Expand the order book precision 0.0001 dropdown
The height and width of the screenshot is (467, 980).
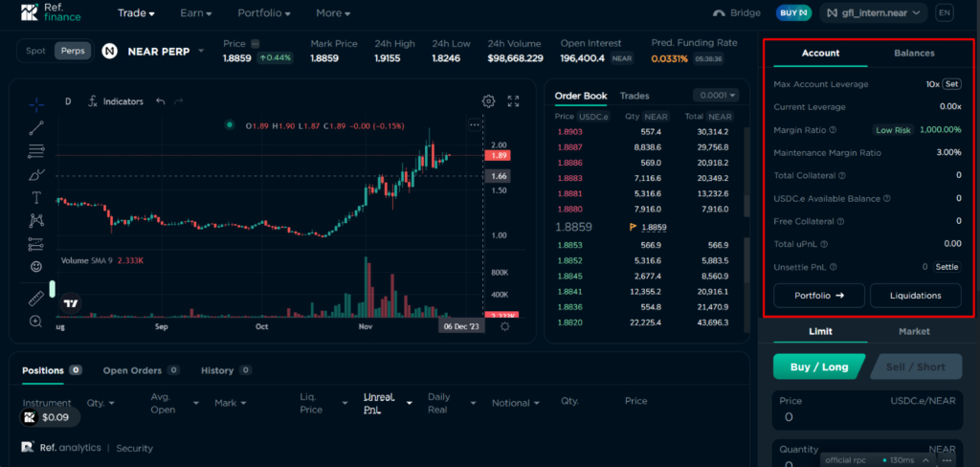pos(716,96)
